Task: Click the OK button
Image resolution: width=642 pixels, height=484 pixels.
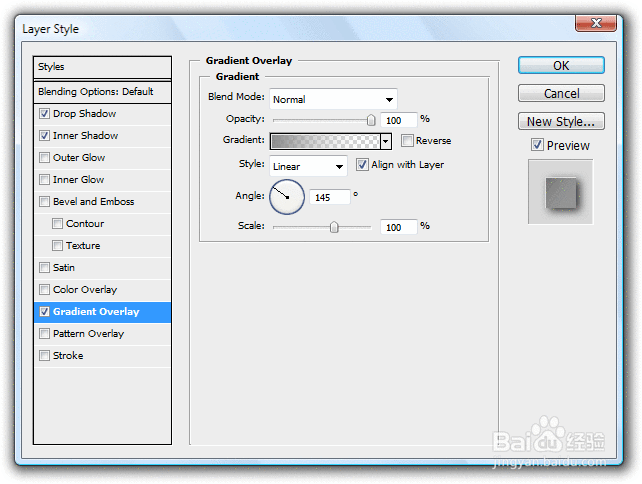Action: [x=561, y=66]
